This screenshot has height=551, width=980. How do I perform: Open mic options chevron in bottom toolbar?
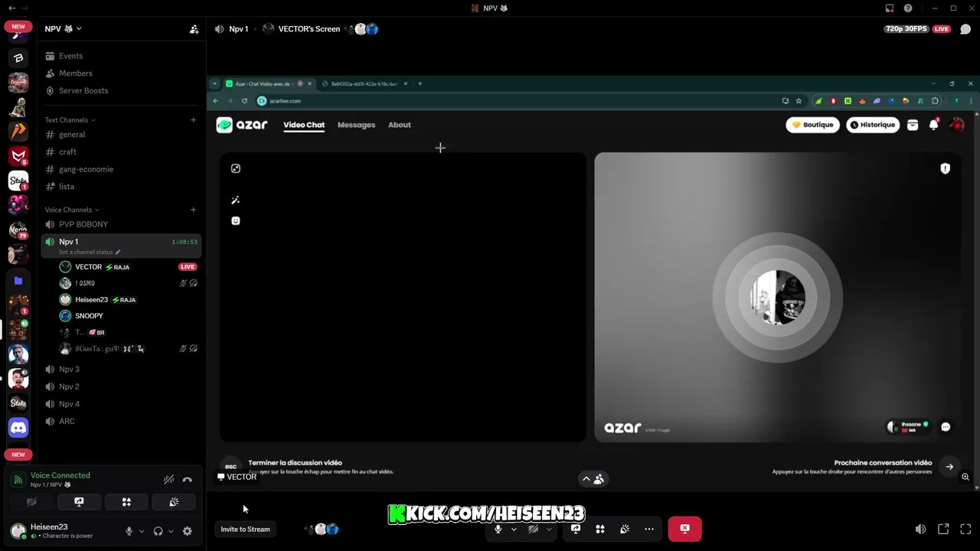click(514, 529)
